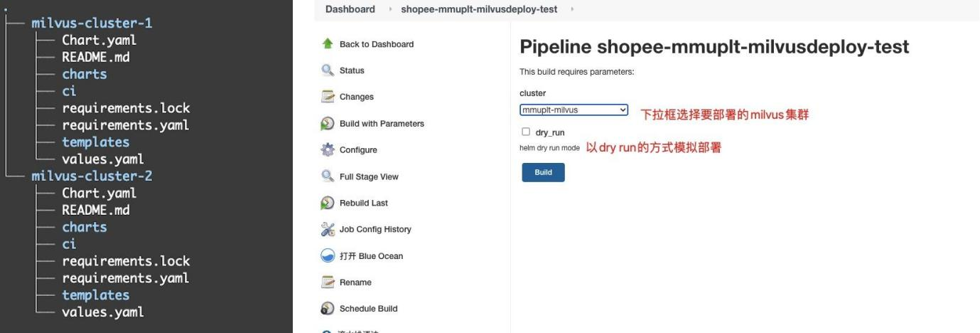Open the Configure link in sidebar

[358, 150]
